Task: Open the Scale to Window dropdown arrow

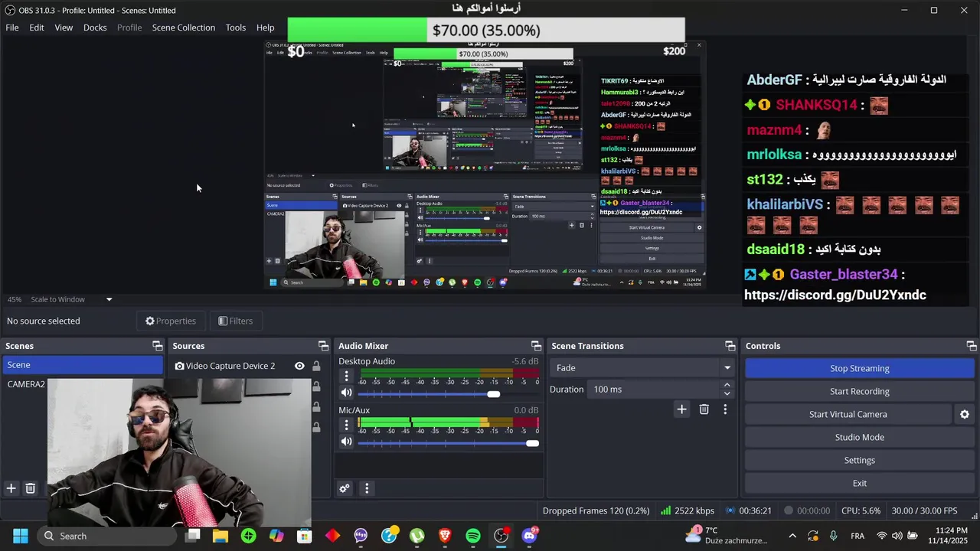Action: point(109,299)
